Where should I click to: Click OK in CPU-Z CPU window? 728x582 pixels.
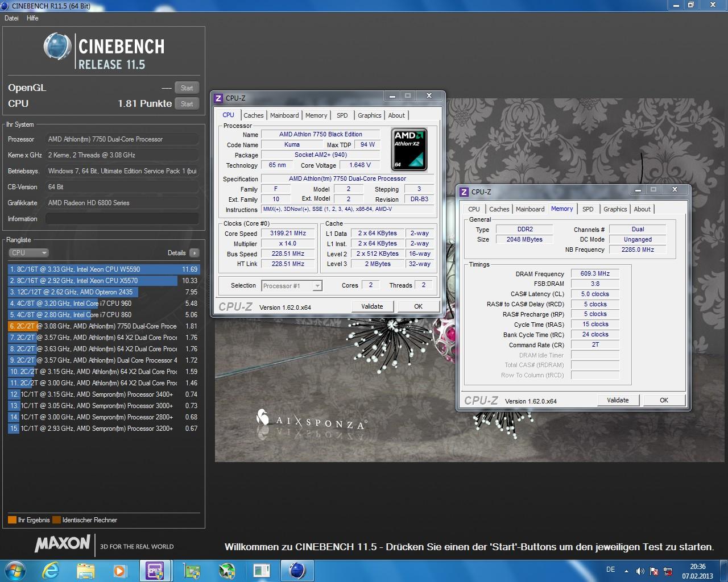click(x=418, y=306)
